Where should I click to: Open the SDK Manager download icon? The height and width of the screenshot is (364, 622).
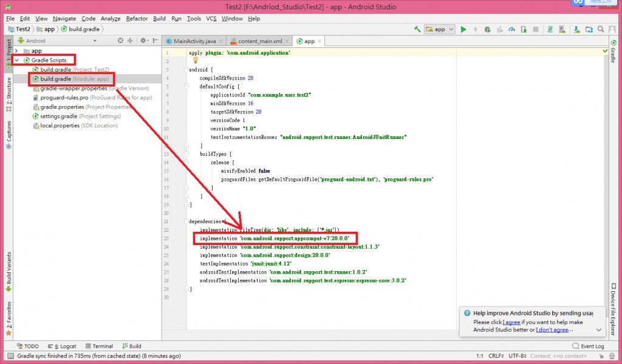click(x=576, y=29)
